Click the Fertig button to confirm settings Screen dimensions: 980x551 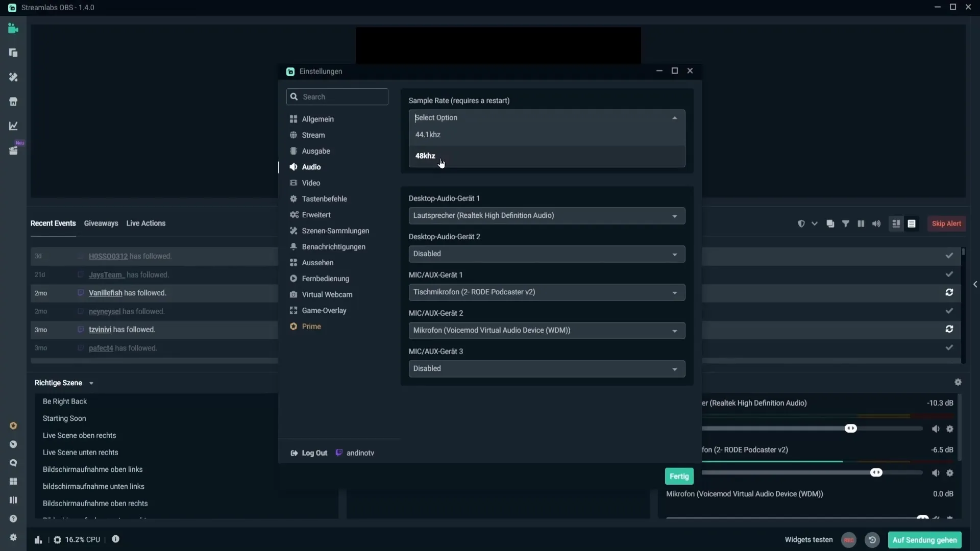678,477
